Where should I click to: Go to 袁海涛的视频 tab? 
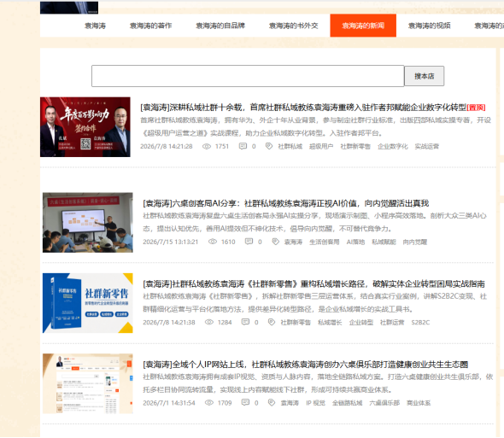pos(429,26)
